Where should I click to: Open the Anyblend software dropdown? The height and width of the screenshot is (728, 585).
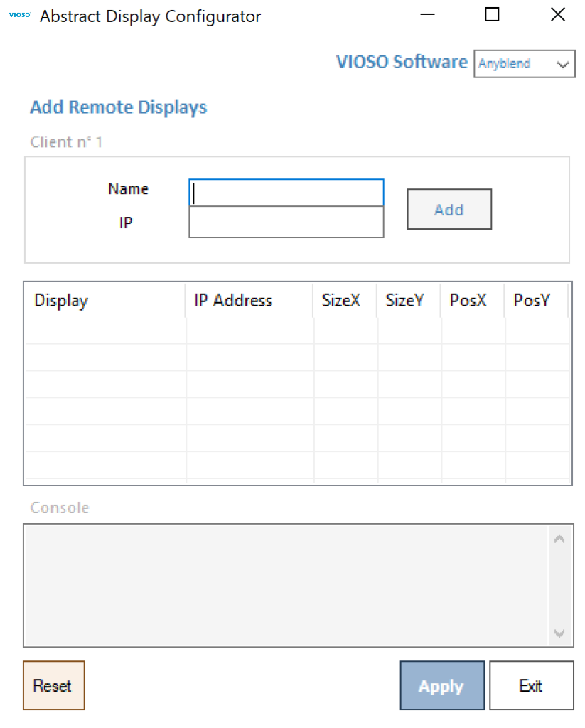click(x=524, y=63)
